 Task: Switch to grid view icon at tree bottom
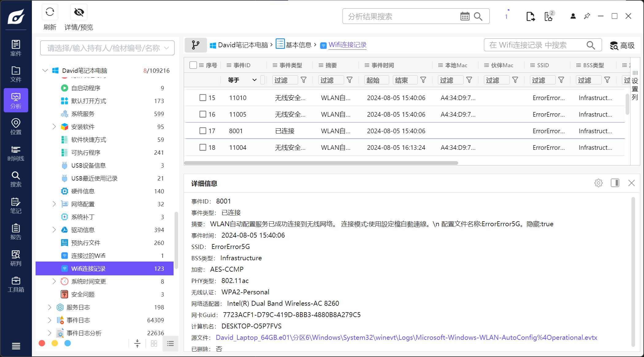[x=154, y=343]
